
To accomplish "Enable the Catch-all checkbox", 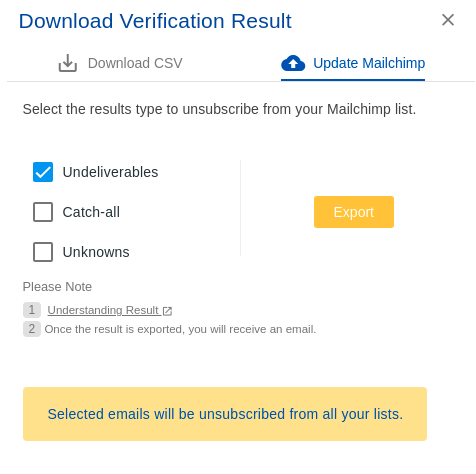I will tap(43, 212).
